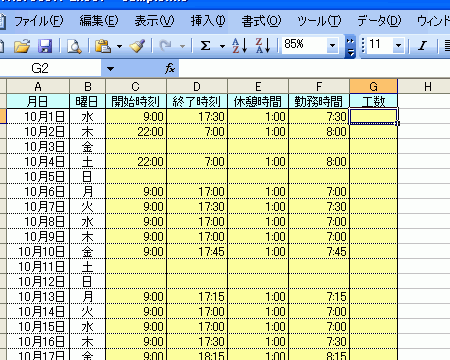Screen dimensions: 450x360
Task: Click the empty 工数 cell for 10月2日
Action: click(x=373, y=132)
